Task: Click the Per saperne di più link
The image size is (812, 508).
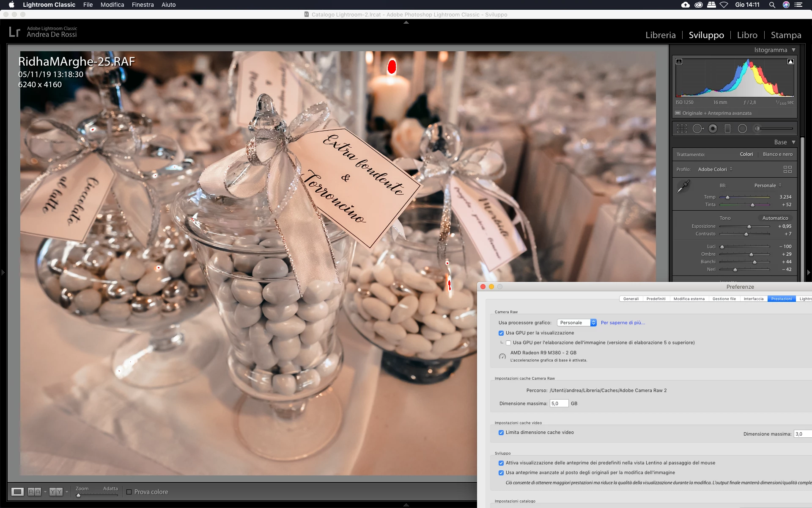Action: [623, 323]
